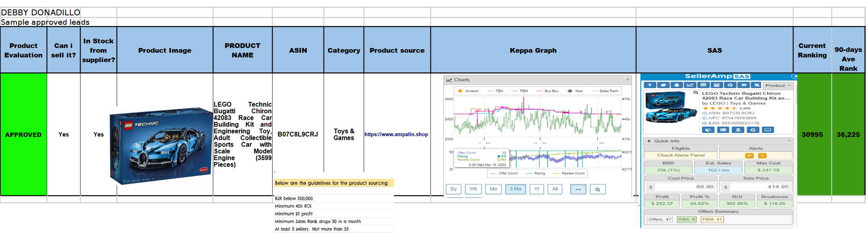Open the calculator icon in SAS toolbar
This screenshot has width=868, height=247.
tap(716, 85)
